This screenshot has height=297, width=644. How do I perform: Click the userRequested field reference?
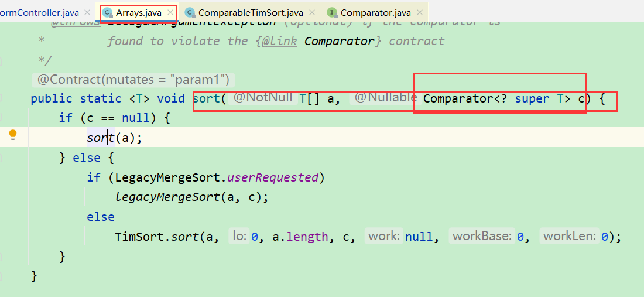pos(273,177)
